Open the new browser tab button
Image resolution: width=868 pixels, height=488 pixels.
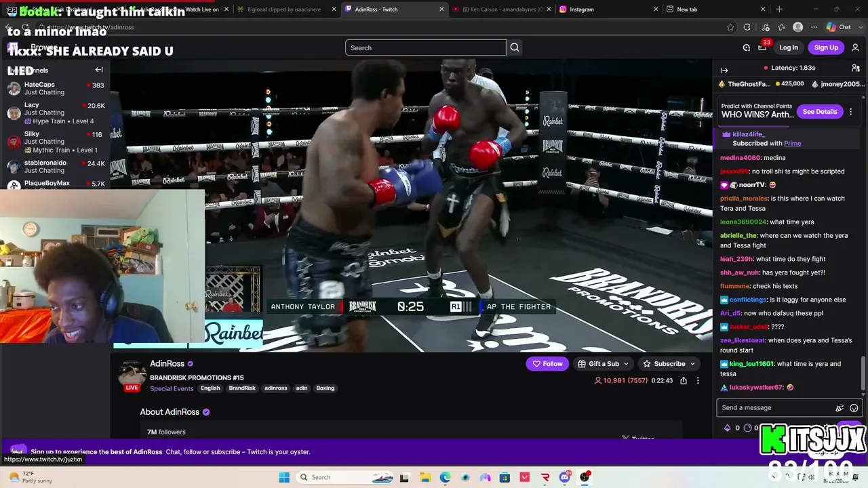click(779, 9)
